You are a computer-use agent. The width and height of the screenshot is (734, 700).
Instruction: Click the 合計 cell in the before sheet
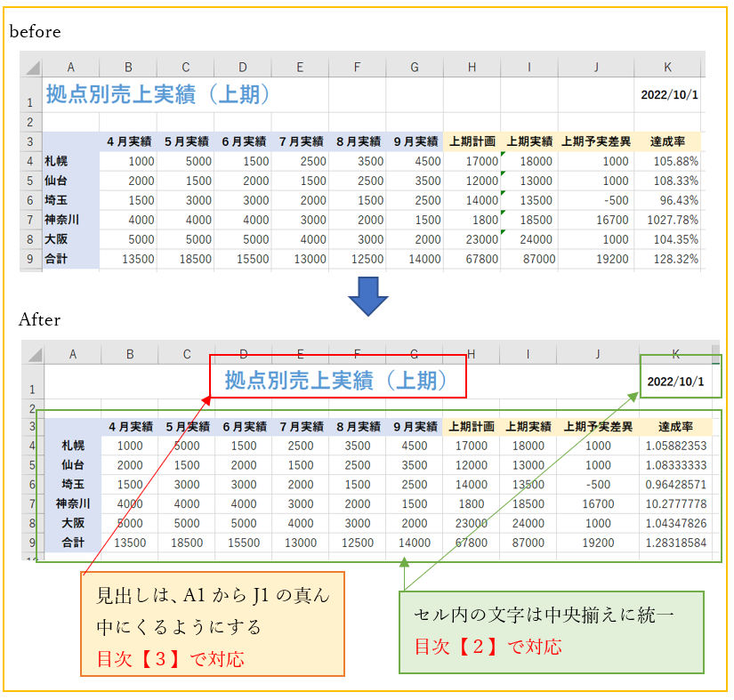click(x=71, y=259)
